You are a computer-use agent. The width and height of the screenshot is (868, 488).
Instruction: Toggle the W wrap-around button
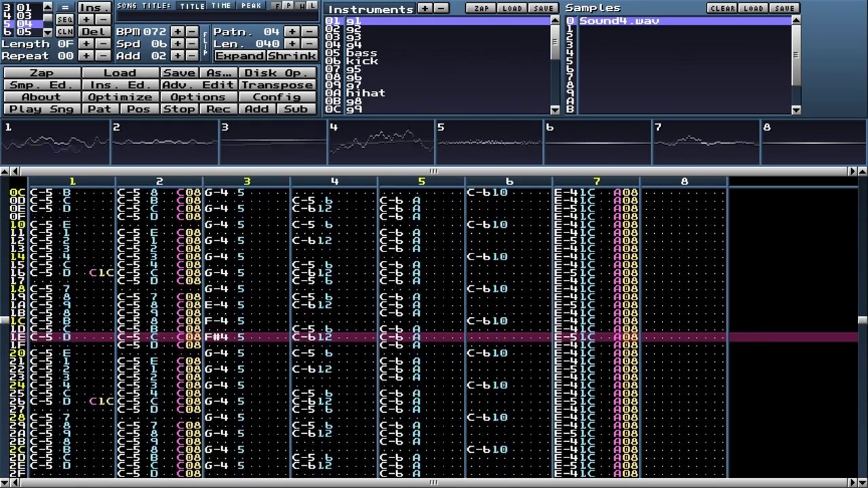tap(300, 5)
